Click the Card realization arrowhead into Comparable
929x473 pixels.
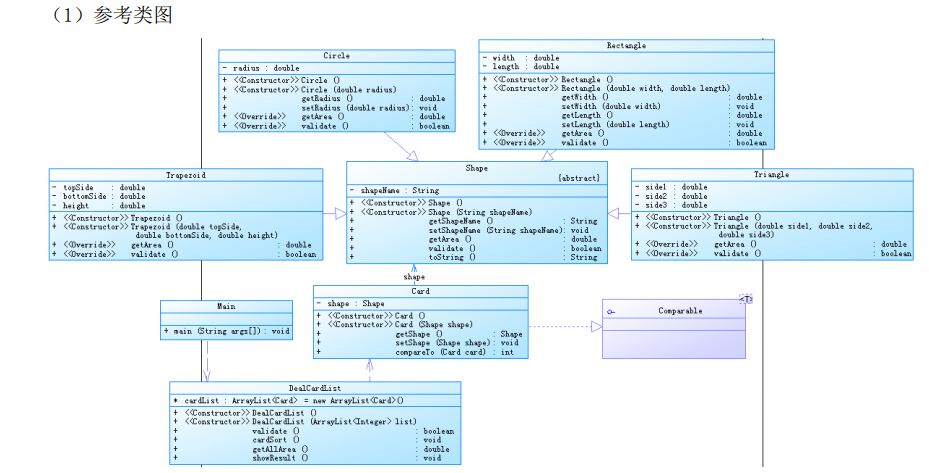pyautogui.click(x=597, y=327)
